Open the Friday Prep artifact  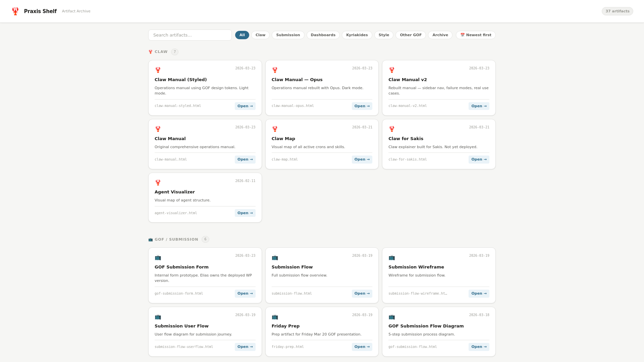pos(362,347)
